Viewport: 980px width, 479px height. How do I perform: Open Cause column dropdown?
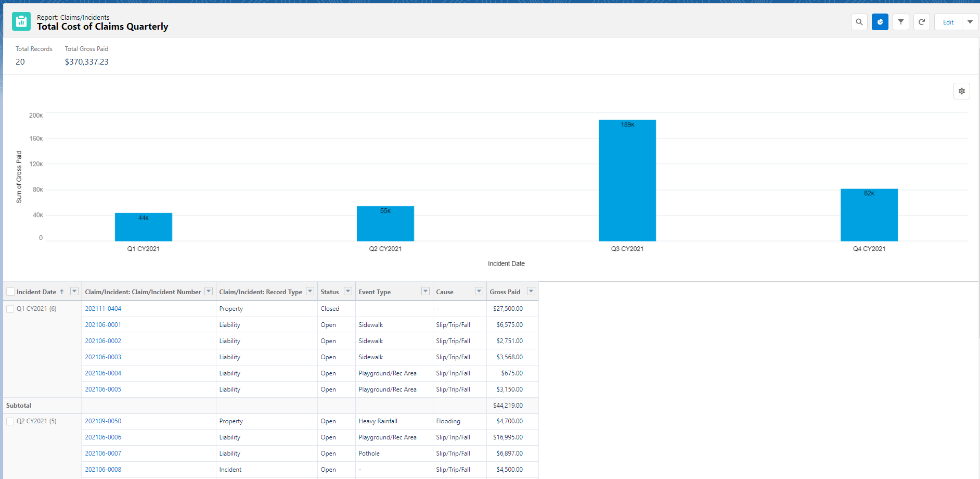click(479, 291)
